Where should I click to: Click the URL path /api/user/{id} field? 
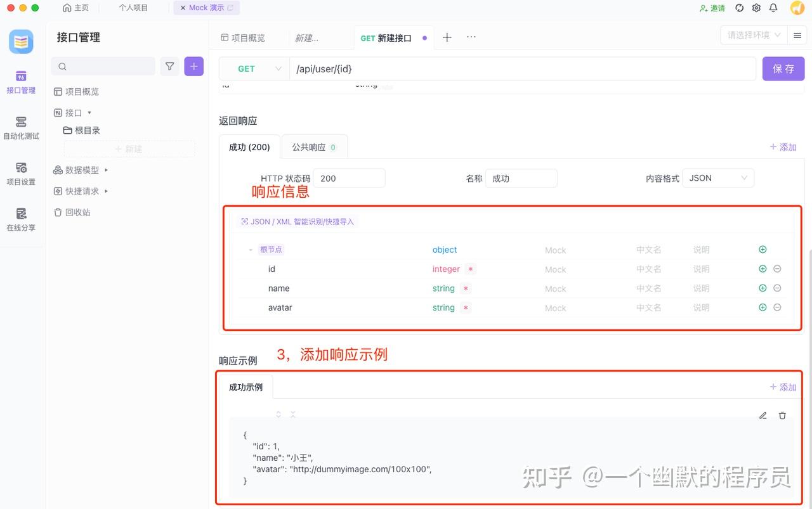coord(523,68)
